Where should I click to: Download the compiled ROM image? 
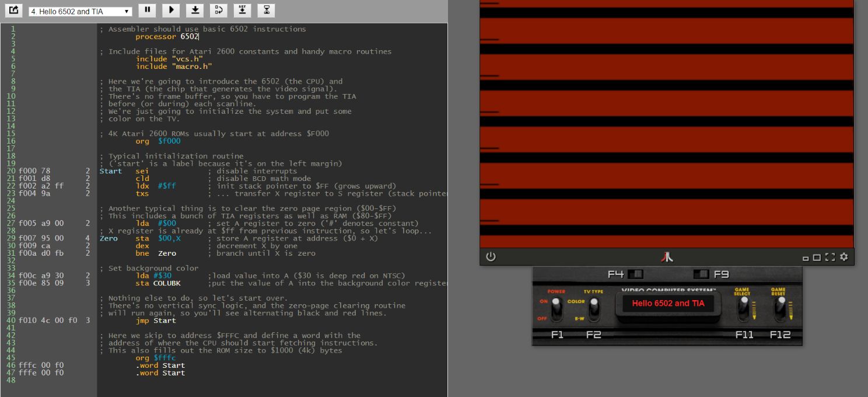point(195,10)
